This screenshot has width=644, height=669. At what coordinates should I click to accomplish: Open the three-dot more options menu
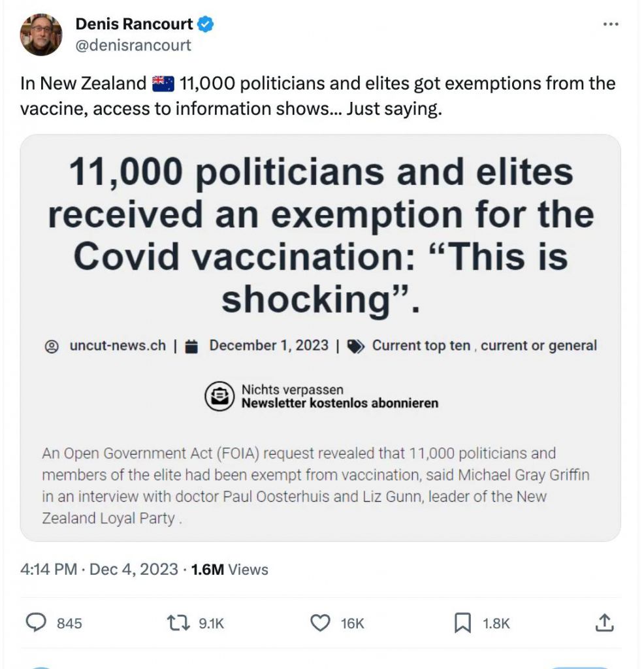(x=610, y=24)
